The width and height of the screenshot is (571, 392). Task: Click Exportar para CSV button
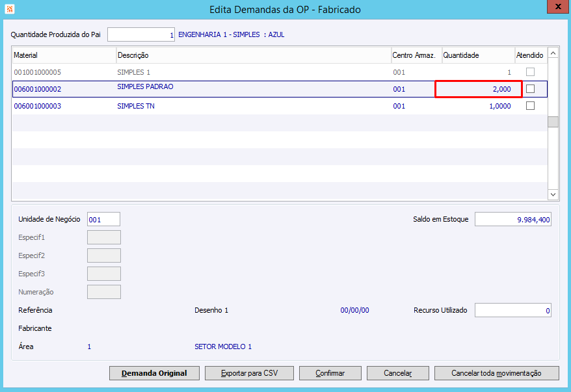pos(250,373)
